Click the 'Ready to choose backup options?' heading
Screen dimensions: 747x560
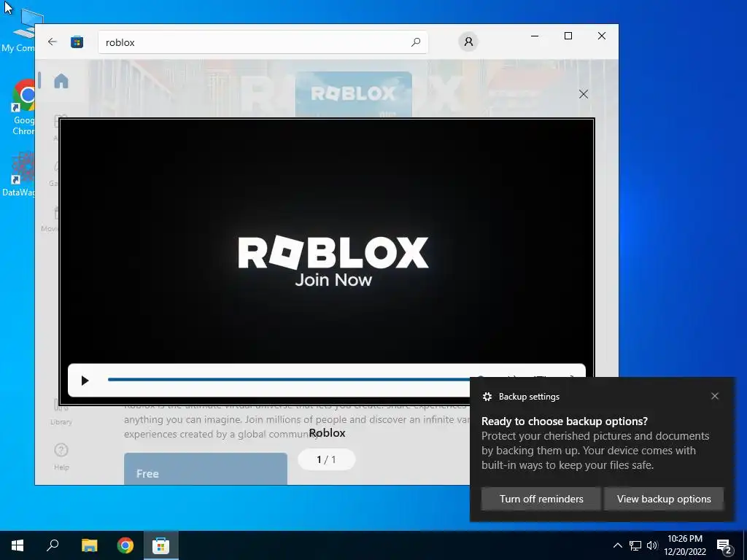pos(565,421)
